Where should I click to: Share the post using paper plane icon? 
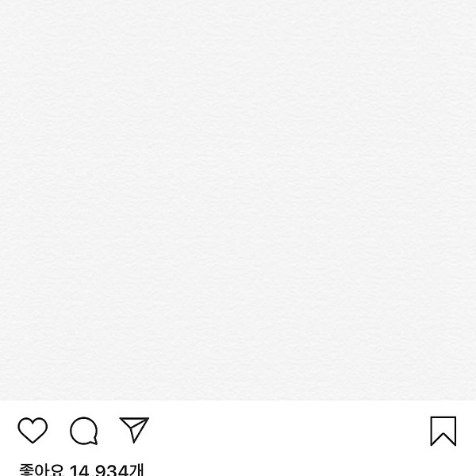pyautogui.click(x=134, y=430)
